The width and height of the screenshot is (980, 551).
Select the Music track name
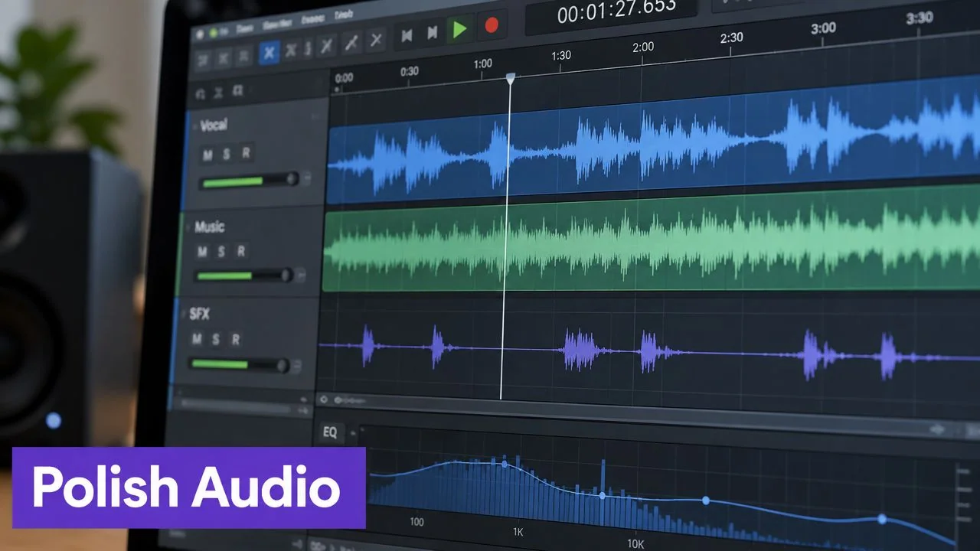[209, 227]
